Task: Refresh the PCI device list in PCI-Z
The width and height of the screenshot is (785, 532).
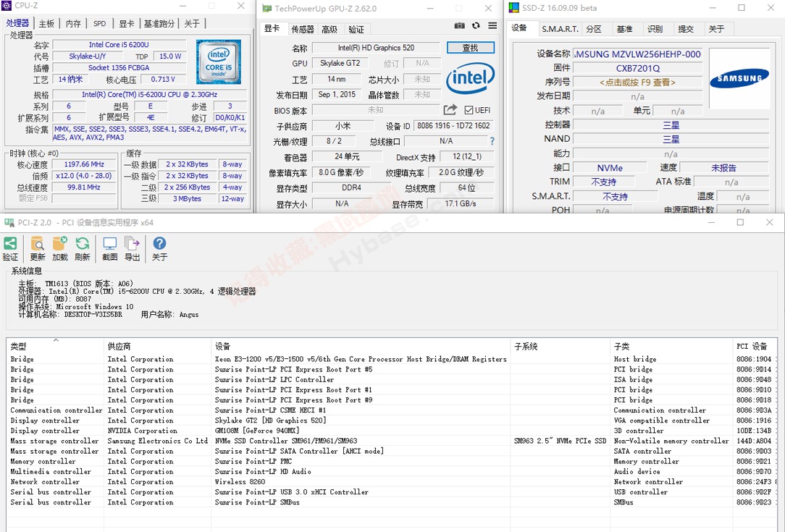Action: (83, 245)
